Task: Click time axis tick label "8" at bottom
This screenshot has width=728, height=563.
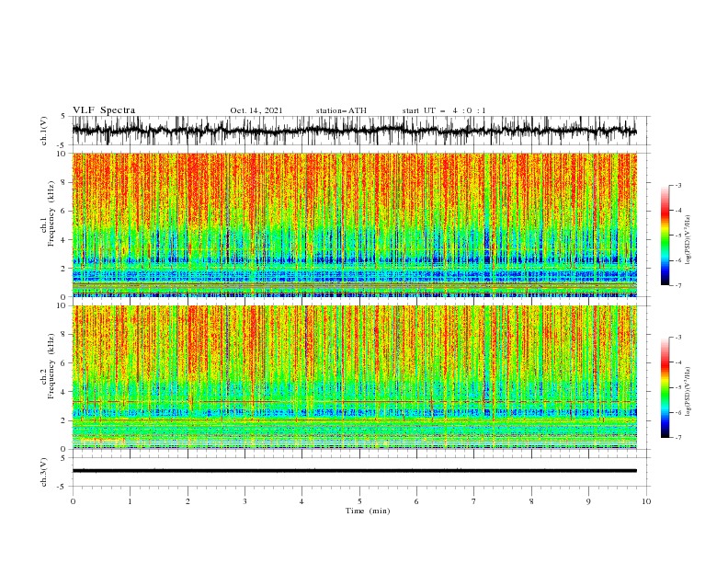Action: [531, 501]
